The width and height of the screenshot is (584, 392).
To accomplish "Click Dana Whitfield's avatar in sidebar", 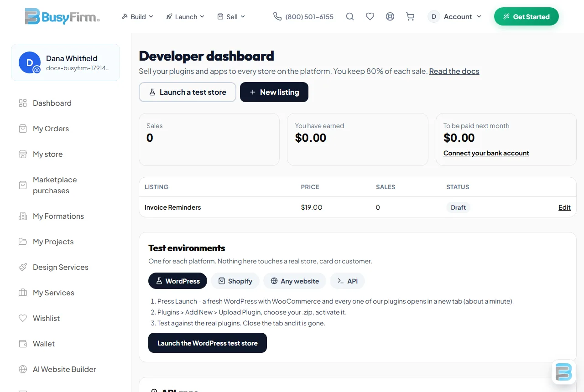I will pyautogui.click(x=30, y=62).
